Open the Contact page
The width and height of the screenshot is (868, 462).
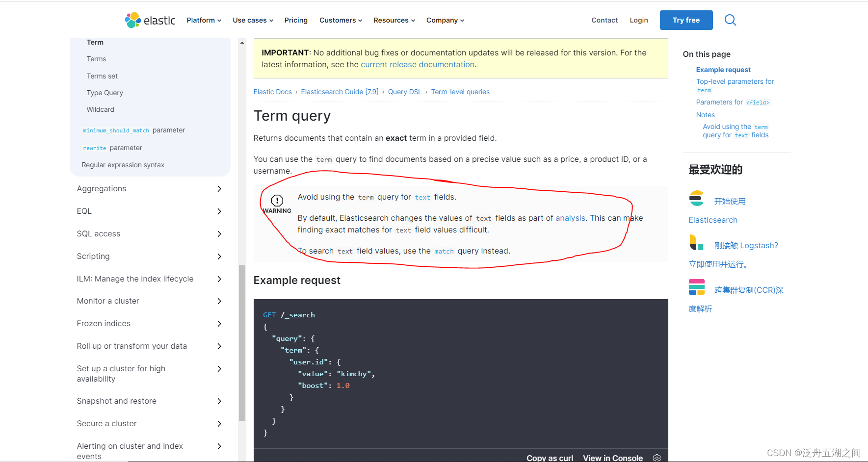pyautogui.click(x=605, y=20)
